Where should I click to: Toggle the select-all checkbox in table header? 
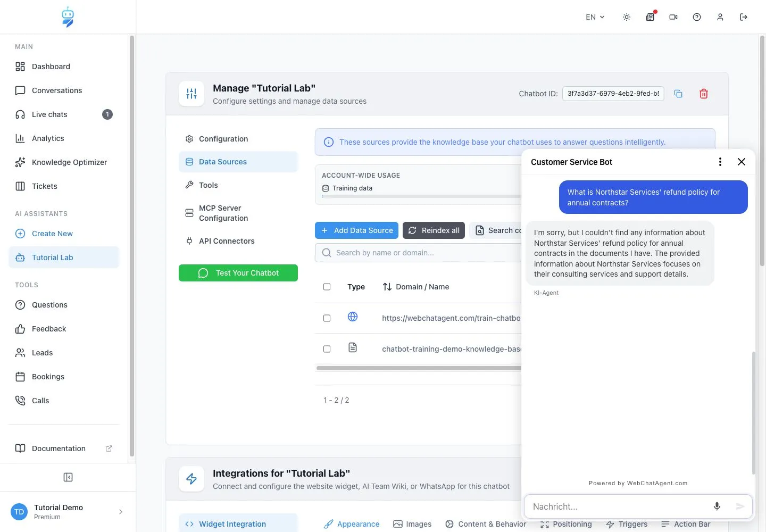pyautogui.click(x=327, y=287)
